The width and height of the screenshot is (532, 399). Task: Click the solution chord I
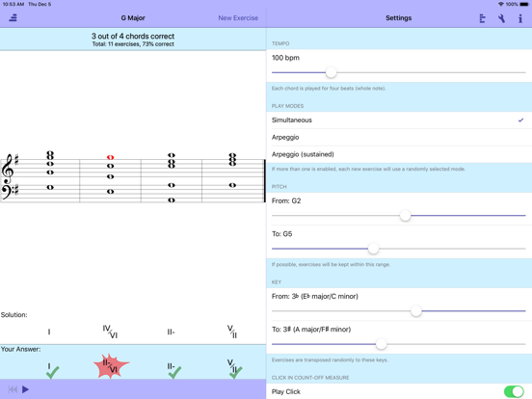point(49,332)
